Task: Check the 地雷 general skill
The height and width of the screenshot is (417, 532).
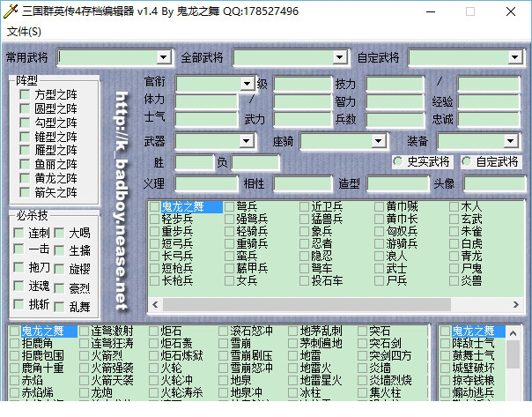Action: pyautogui.click(x=292, y=355)
